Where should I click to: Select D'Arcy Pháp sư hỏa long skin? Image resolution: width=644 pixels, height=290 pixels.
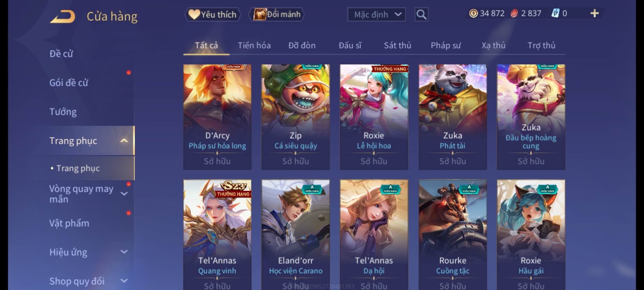coord(217,117)
